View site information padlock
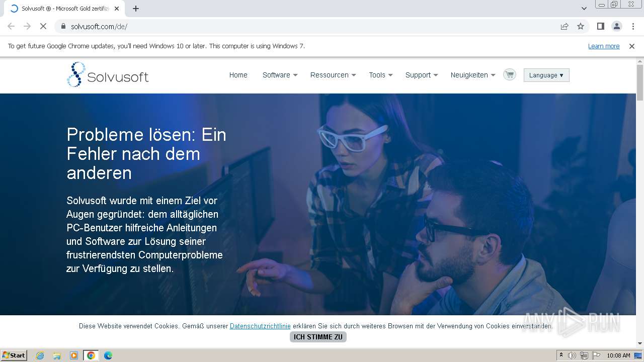644x362 pixels. pos(63,26)
